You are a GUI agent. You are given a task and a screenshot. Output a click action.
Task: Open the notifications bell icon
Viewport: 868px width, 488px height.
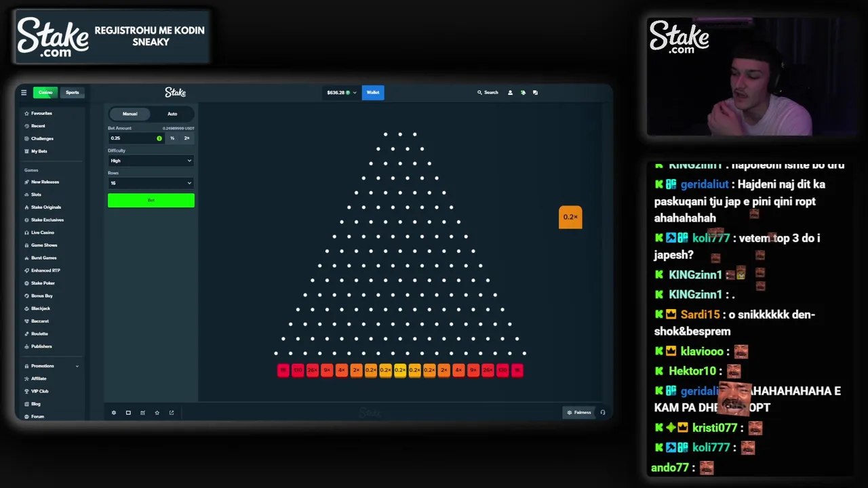[x=523, y=92]
